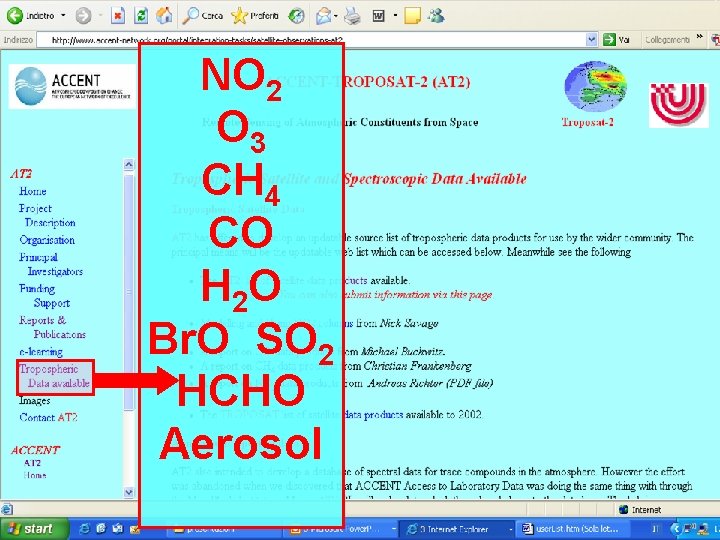Open the history clock-globe icon in toolbar

(296, 16)
